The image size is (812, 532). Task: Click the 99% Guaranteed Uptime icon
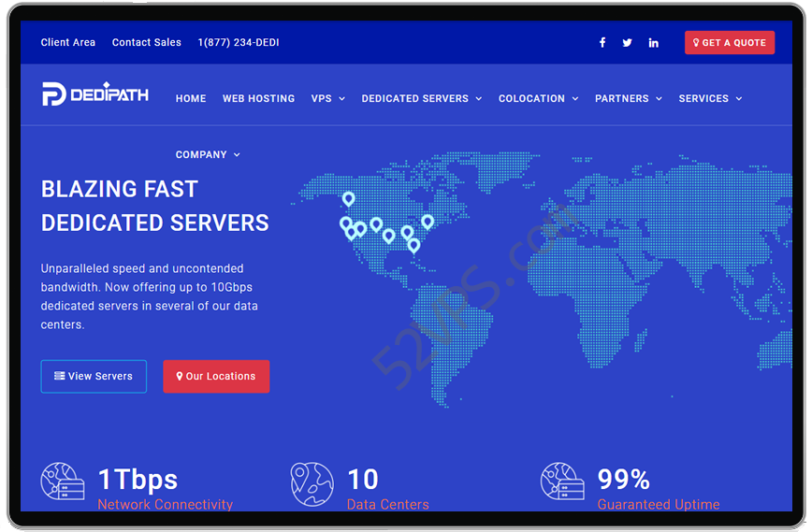(562, 482)
